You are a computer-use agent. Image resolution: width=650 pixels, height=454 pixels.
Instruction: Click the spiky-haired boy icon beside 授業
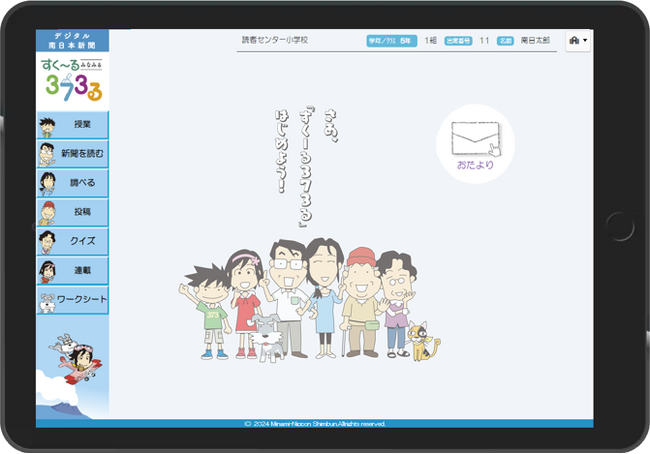(x=47, y=127)
